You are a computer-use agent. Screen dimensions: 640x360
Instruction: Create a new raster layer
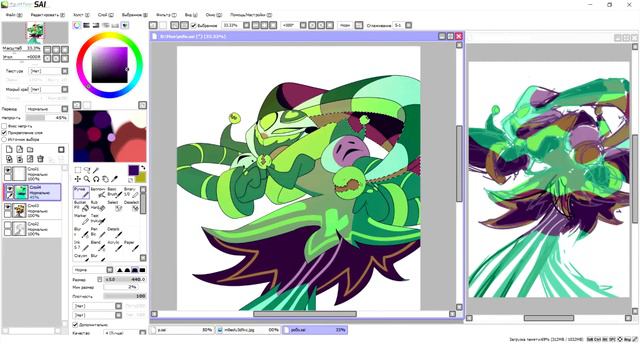coord(9,149)
